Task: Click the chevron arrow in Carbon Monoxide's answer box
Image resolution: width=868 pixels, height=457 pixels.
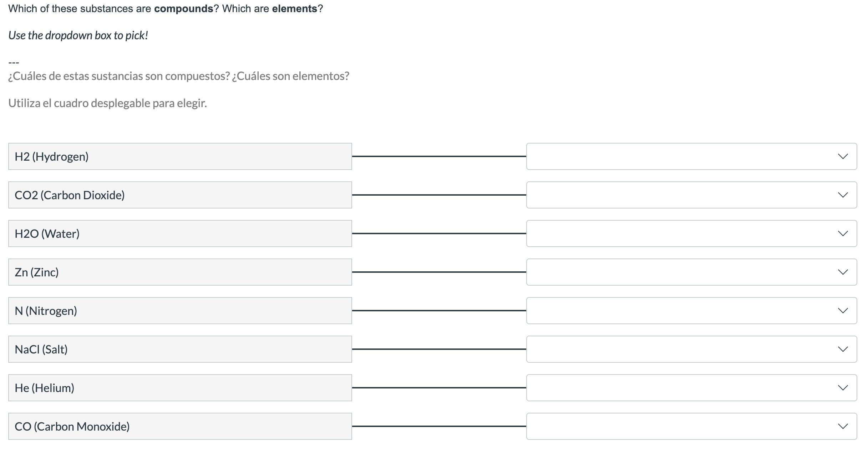Action: (843, 426)
